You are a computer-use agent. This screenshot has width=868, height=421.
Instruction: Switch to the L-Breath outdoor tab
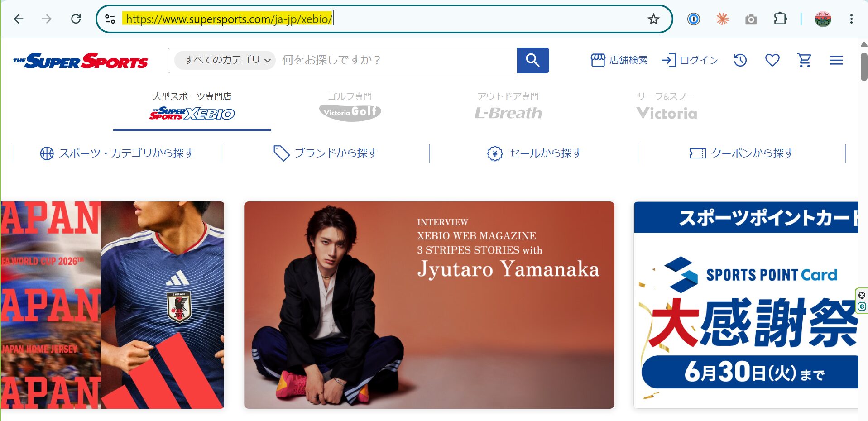[x=508, y=107]
